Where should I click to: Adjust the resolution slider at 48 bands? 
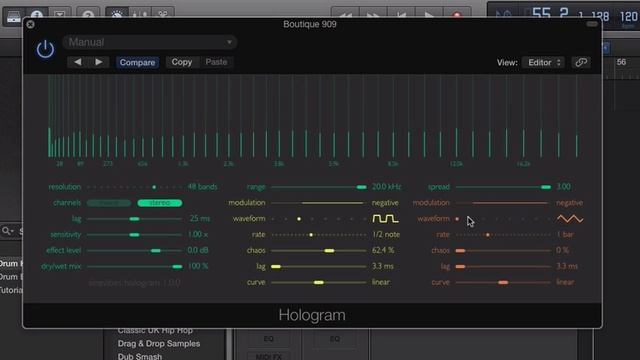click(154, 187)
